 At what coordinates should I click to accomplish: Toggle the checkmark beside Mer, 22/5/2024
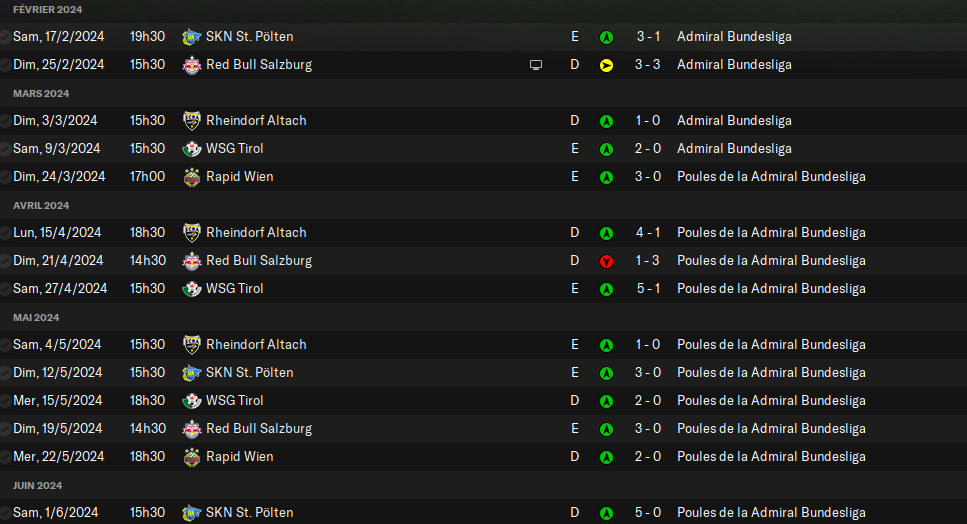pos(6,457)
